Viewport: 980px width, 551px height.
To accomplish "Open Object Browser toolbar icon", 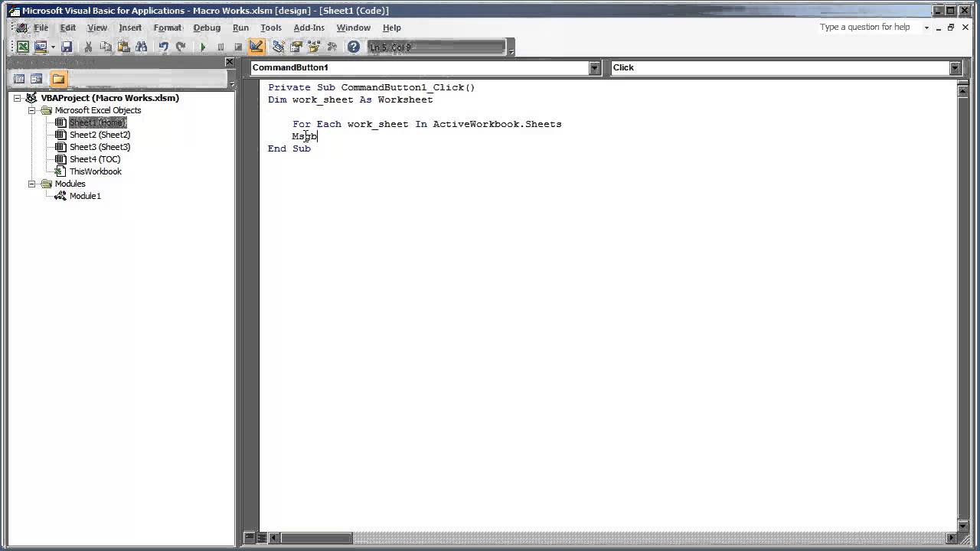I will click(313, 47).
